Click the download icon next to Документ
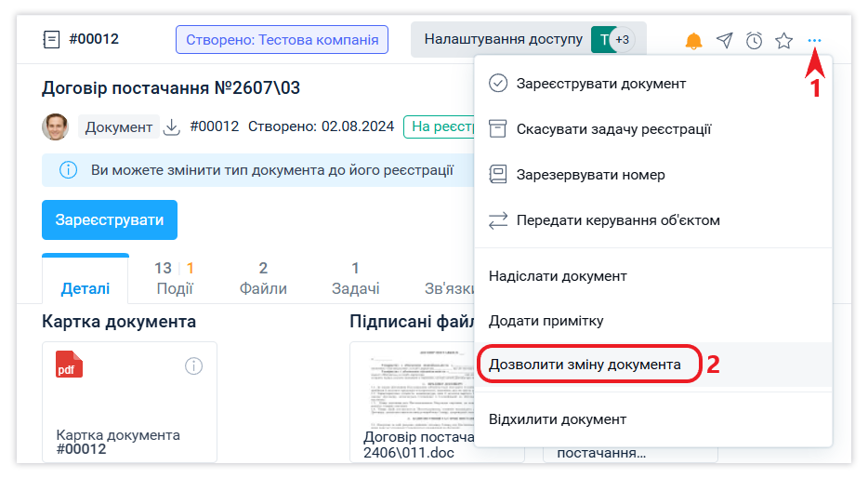This screenshot has height=478, width=868. point(171,127)
